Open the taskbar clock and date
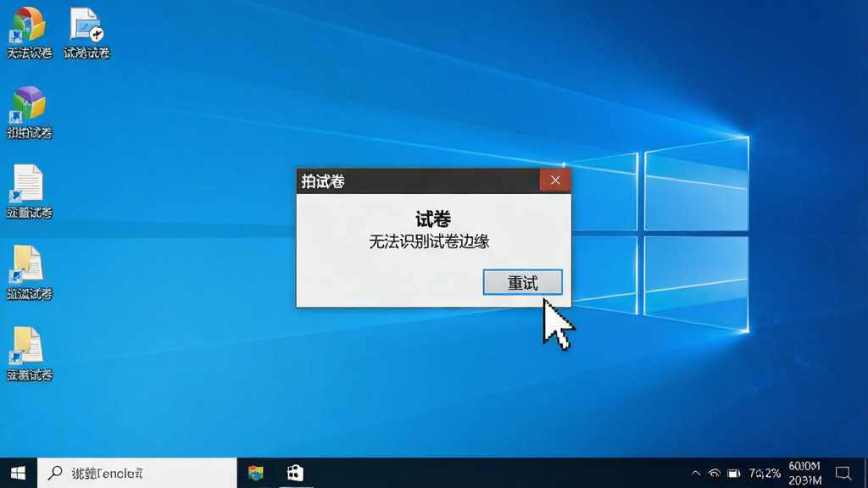This screenshot has height=488, width=868. pyautogui.click(x=804, y=473)
